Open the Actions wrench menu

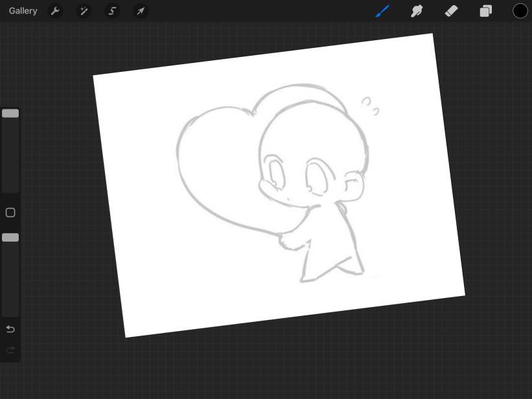pos(55,11)
